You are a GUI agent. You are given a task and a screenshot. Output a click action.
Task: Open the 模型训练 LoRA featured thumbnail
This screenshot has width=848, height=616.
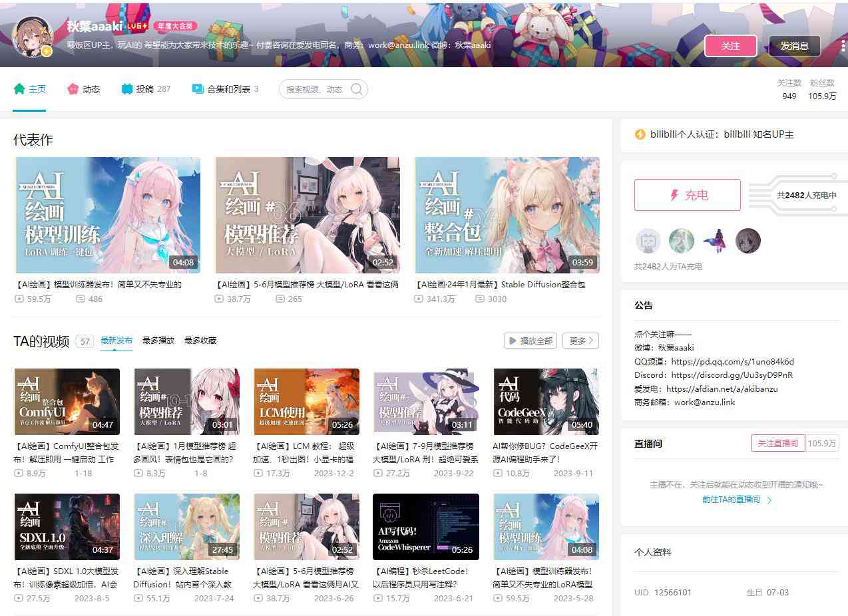pyautogui.click(x=107, y=215)
